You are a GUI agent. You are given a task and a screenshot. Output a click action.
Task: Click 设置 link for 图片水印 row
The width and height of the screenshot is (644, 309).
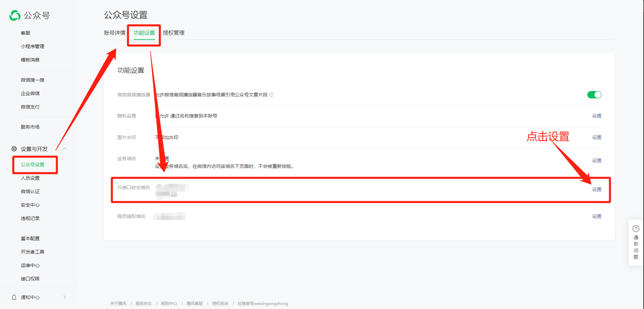(x=597, y=137)
